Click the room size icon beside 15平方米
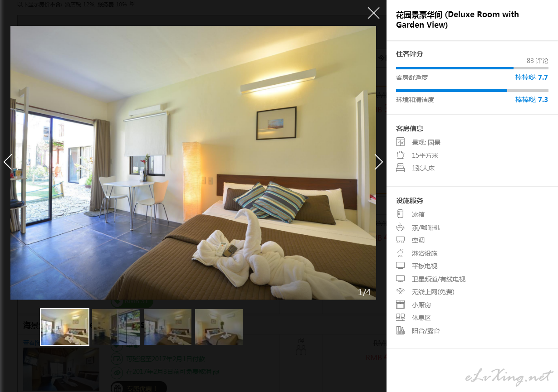 pos(400,155)
